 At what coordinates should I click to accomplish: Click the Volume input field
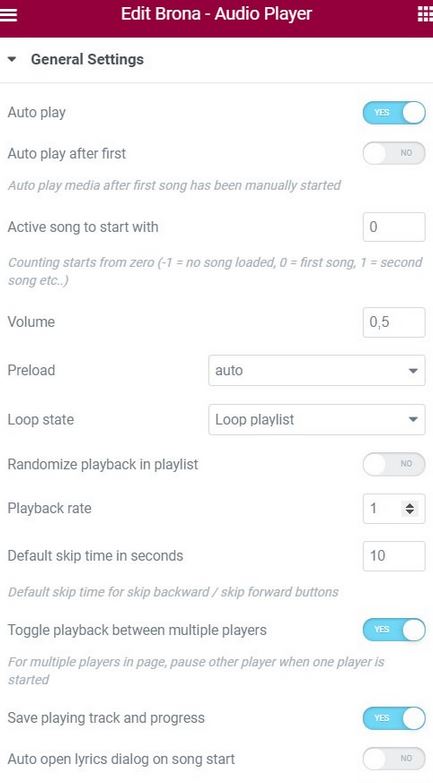394,322
